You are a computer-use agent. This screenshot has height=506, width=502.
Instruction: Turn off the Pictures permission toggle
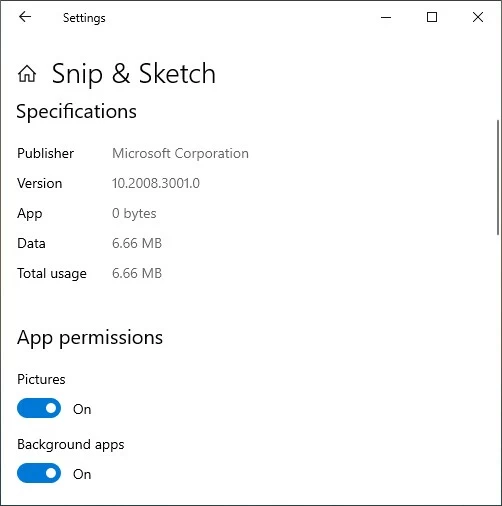[39, 408]
